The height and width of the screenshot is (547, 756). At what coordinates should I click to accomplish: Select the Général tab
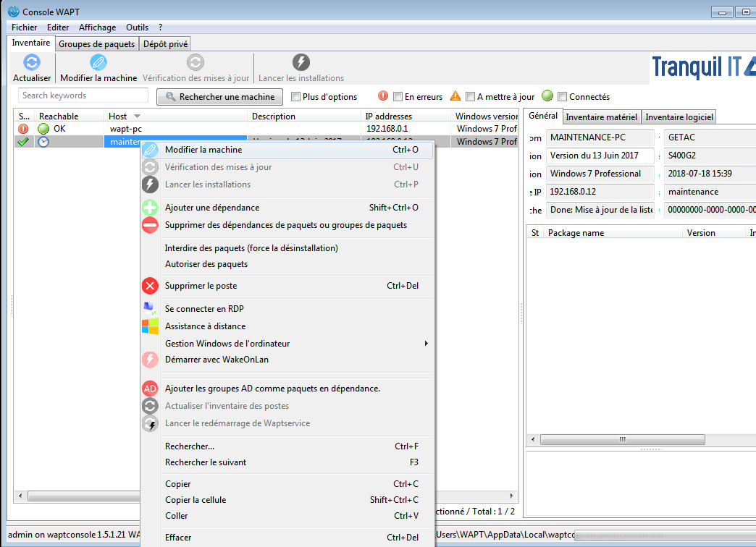click(543, 116)
